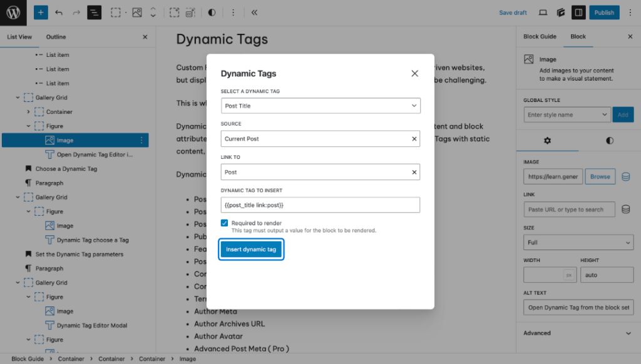Open the Size Full dropdown
641x364 pixels.
coord(578,242)
